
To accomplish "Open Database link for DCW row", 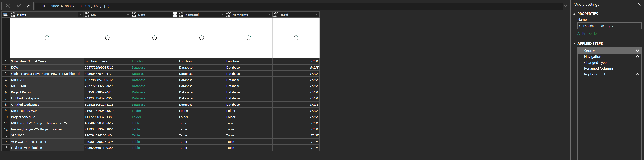I will 139,68.
